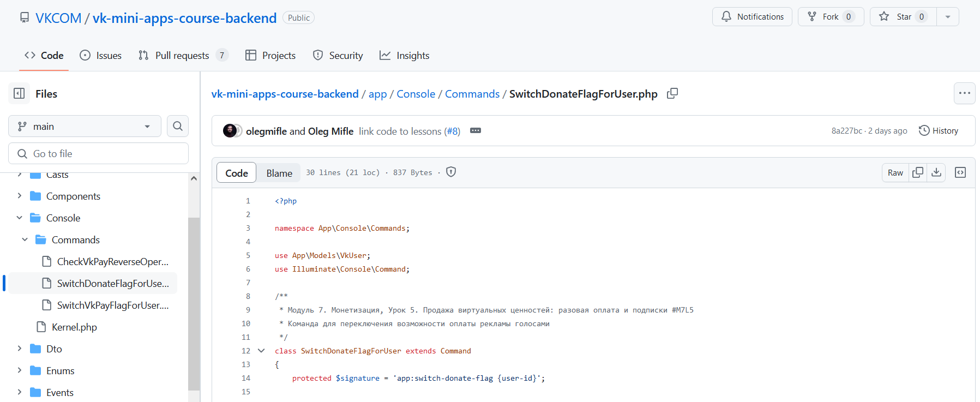Open the Security tab
980x402 pixels.
pyautogui.click(x=338, y=55)
